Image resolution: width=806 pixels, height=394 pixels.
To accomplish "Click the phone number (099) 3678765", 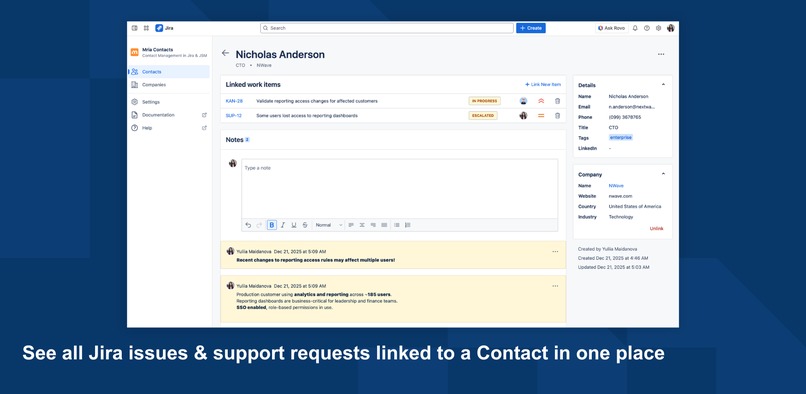I will pos(625,117).
